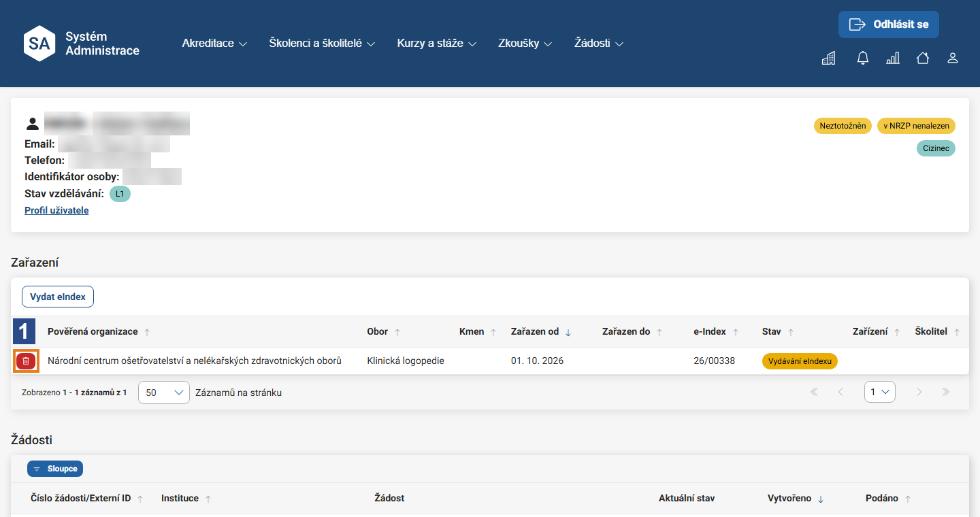
Task: Open the user account icon in header
Action: [x=953, y=59]
